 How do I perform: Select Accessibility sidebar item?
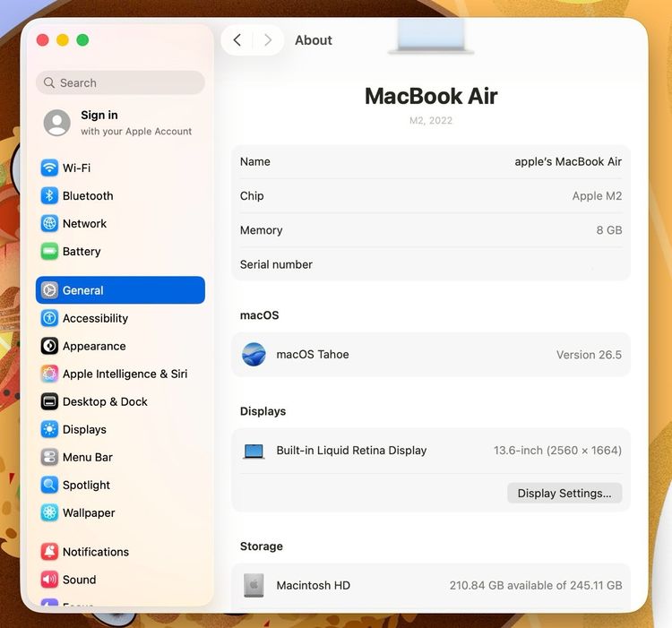point(120,318)
